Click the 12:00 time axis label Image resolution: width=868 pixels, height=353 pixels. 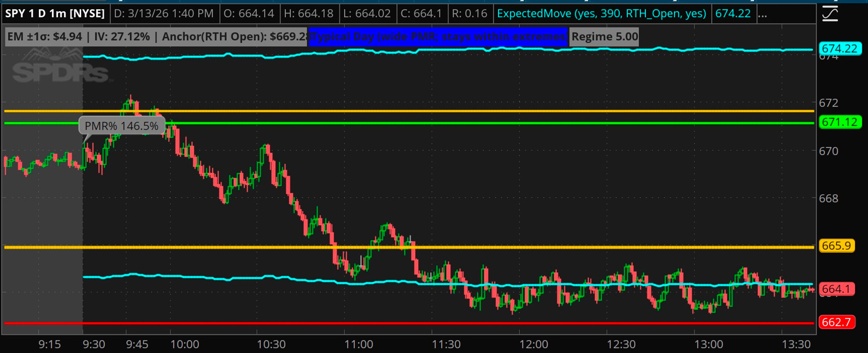tap(534, 345)
